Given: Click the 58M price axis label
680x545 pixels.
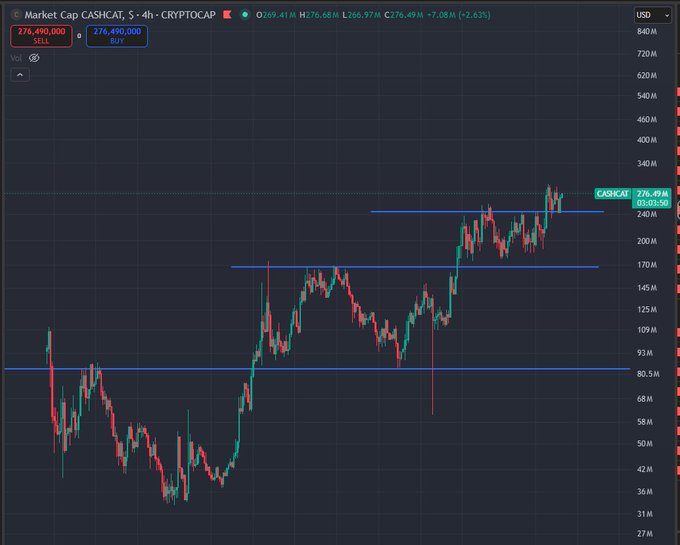Looking at the screenshot, I should point(645,421).
